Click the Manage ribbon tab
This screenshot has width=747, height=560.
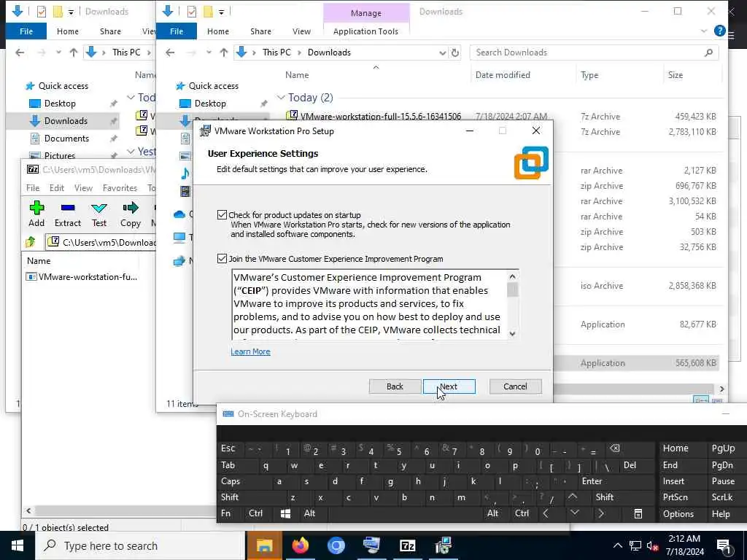pyautogui.click(x=366, y=13)
